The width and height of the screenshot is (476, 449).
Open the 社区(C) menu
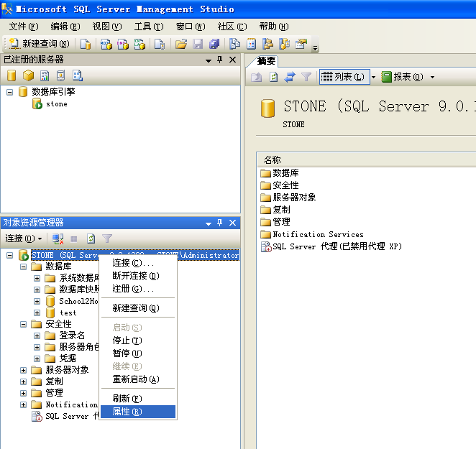[x=232, y=27]
